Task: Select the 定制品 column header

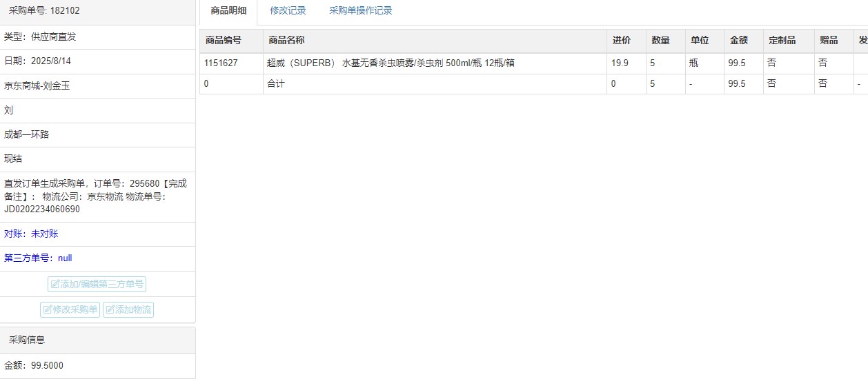Action: pos(789,41)
